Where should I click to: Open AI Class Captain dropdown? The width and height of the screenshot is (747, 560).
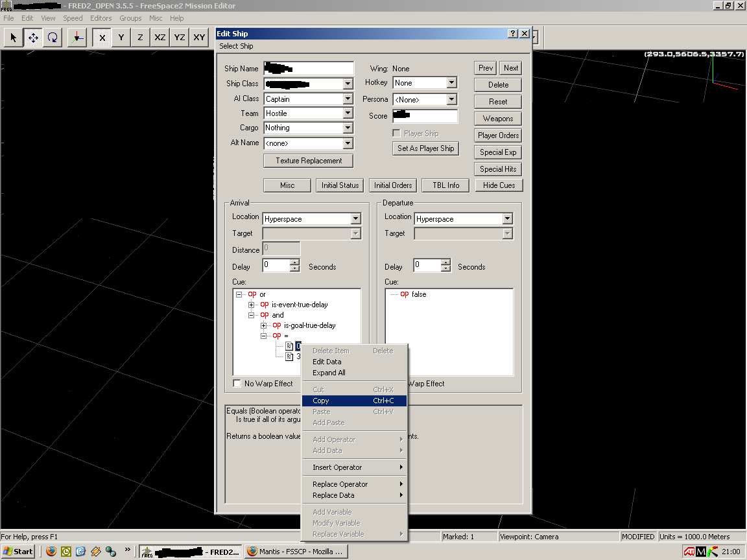[348, 99]
